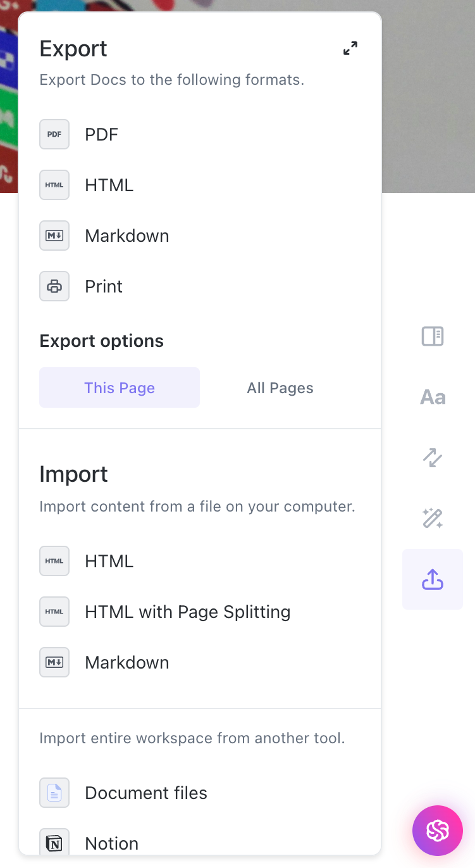This screenshot has width=475, height=868.
Task: Click the sync arrows sidebar icon
Action: 432,458
